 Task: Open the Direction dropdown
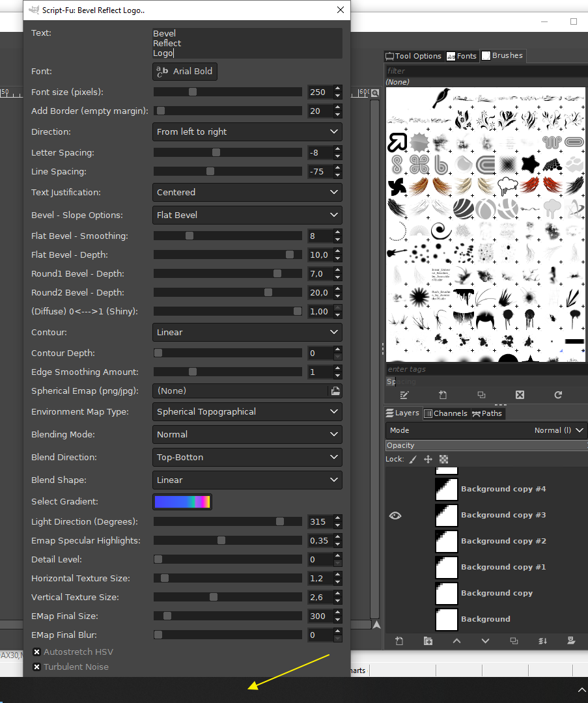pyautogui.click(x=247, y=131)
